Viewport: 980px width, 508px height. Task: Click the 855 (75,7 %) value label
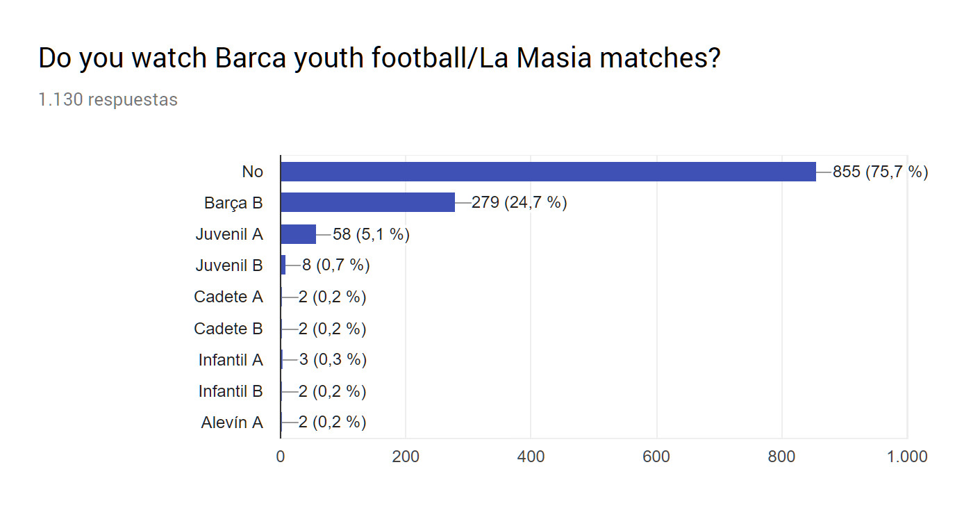pos(880,172)
